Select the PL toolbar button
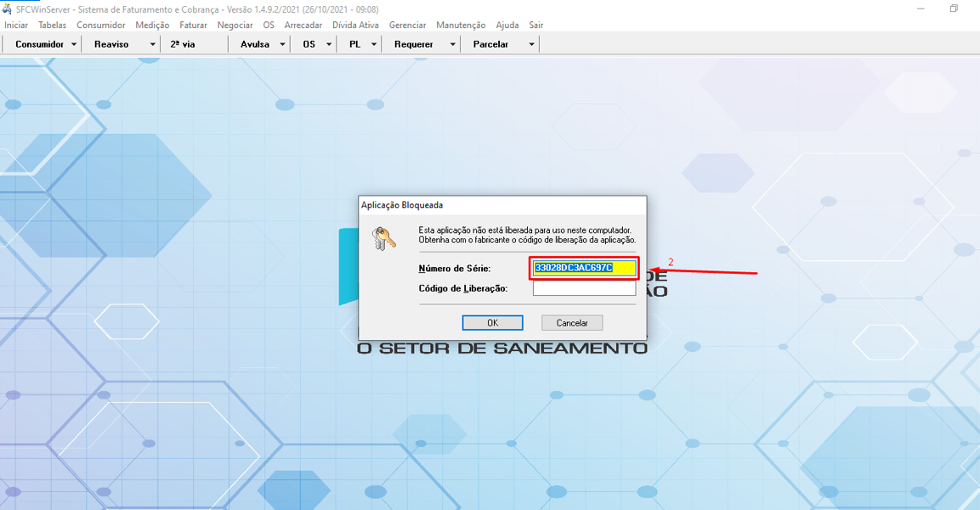Screen dimensions: 980x510 point(354,44)
